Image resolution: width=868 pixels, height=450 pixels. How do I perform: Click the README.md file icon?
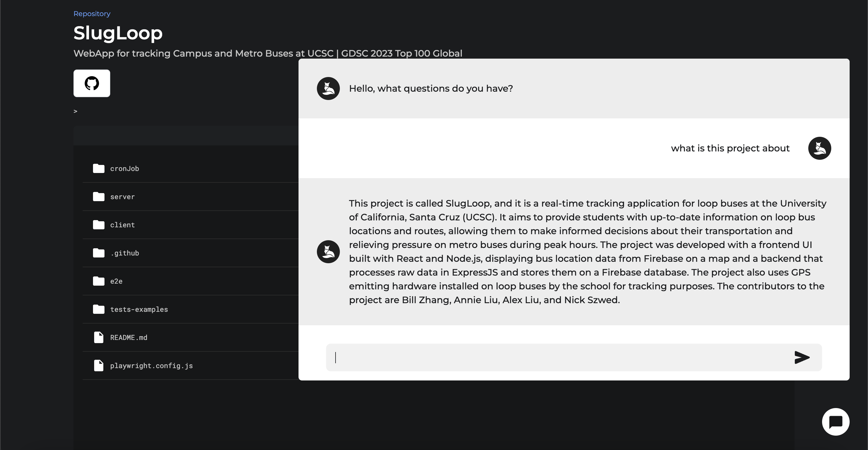(x=98, y=337)
